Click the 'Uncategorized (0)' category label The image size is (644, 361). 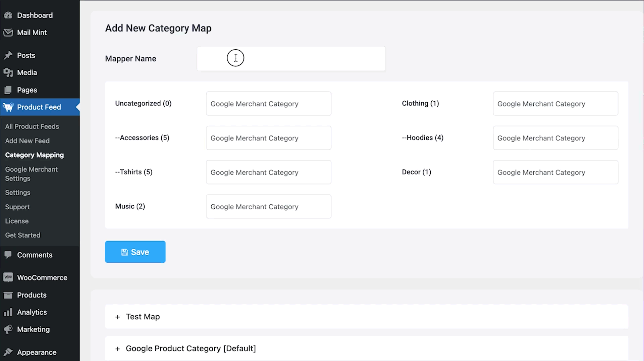[143, 103]
